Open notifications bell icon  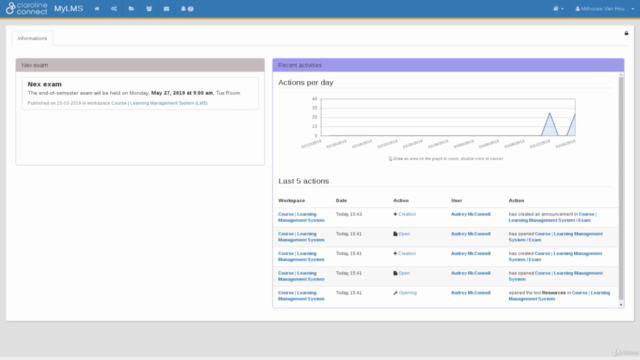[183, 9]
